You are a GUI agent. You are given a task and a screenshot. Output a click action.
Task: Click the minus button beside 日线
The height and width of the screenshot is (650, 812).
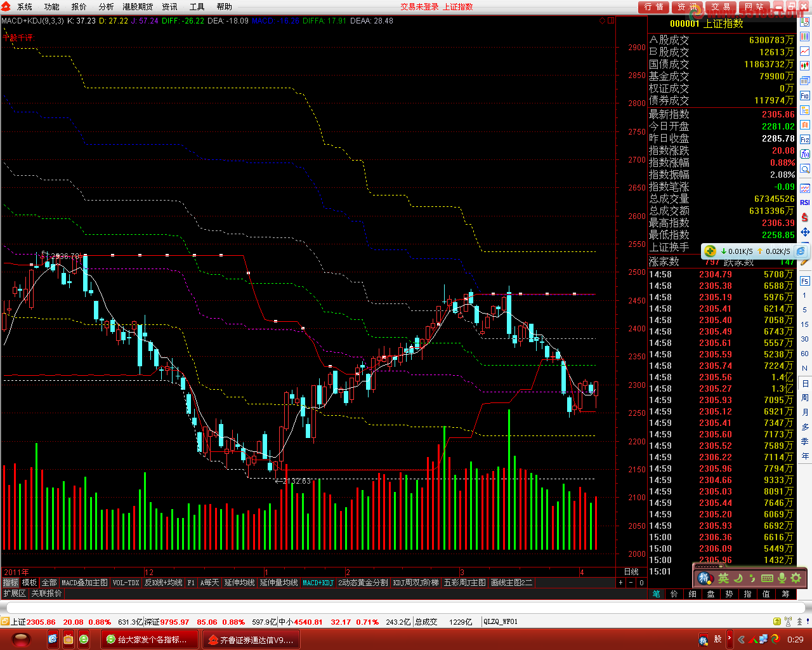coord(631,583)
